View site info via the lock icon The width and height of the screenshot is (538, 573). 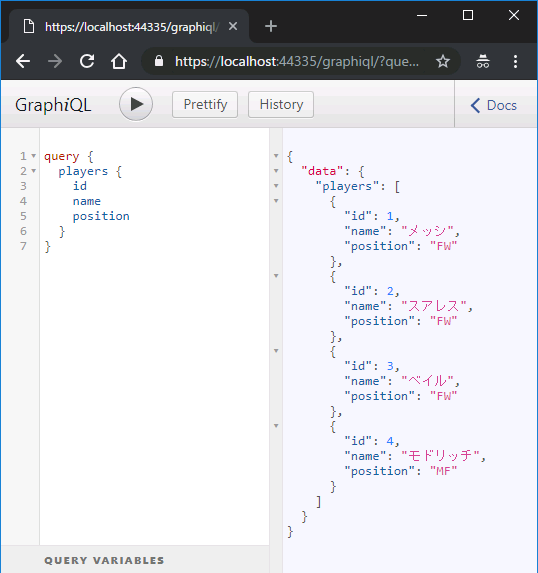coord(159,61)
